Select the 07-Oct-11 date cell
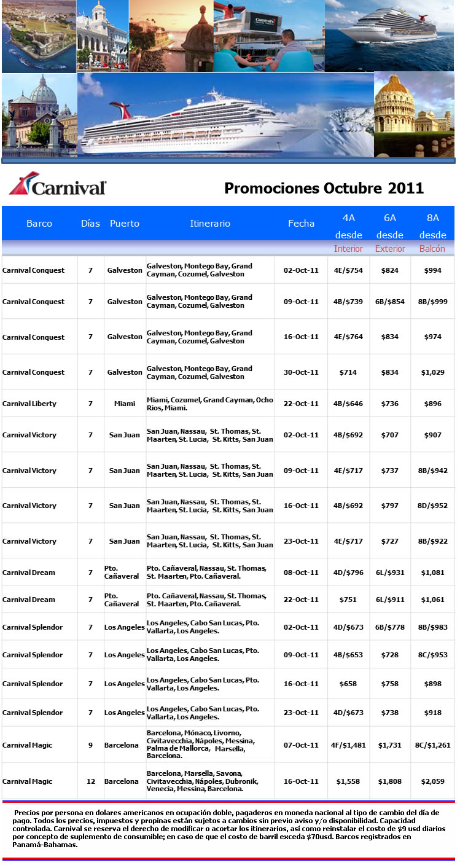The width and height of the screenshot is (460, 868). pos(301,745)
